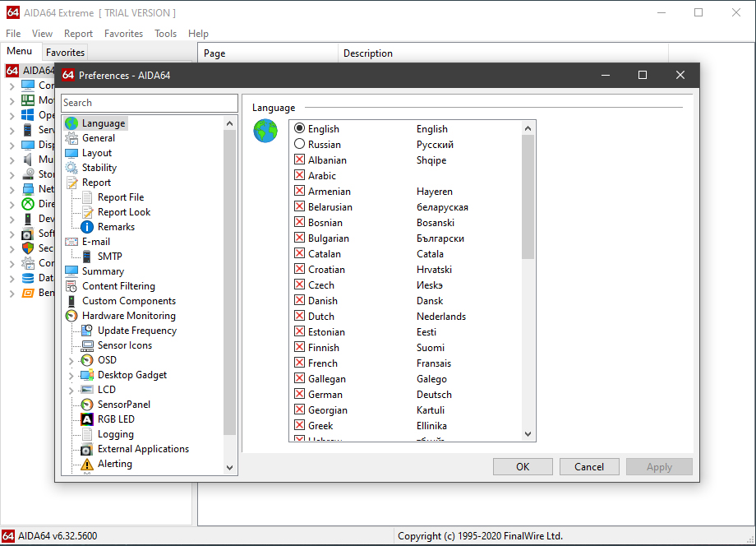Expand the Computer node in main window tree

[x=12, y=86]
